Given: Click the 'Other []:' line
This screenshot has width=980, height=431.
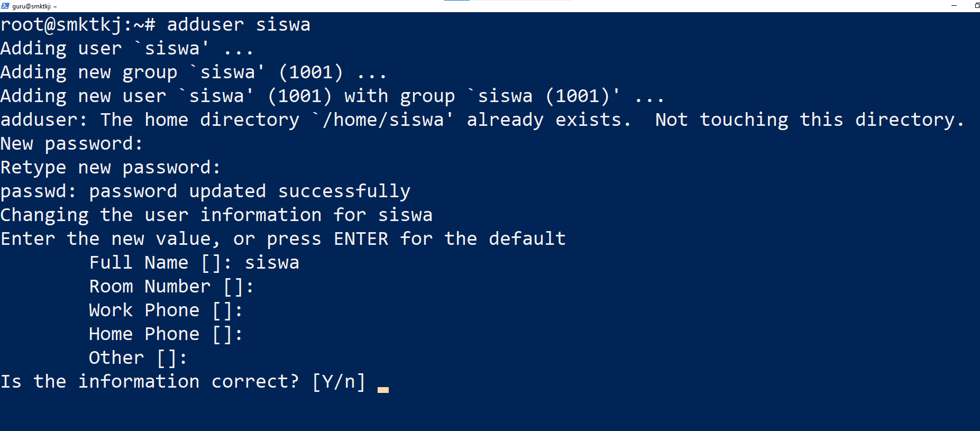Looking at the screenshot, I should 138,358.
